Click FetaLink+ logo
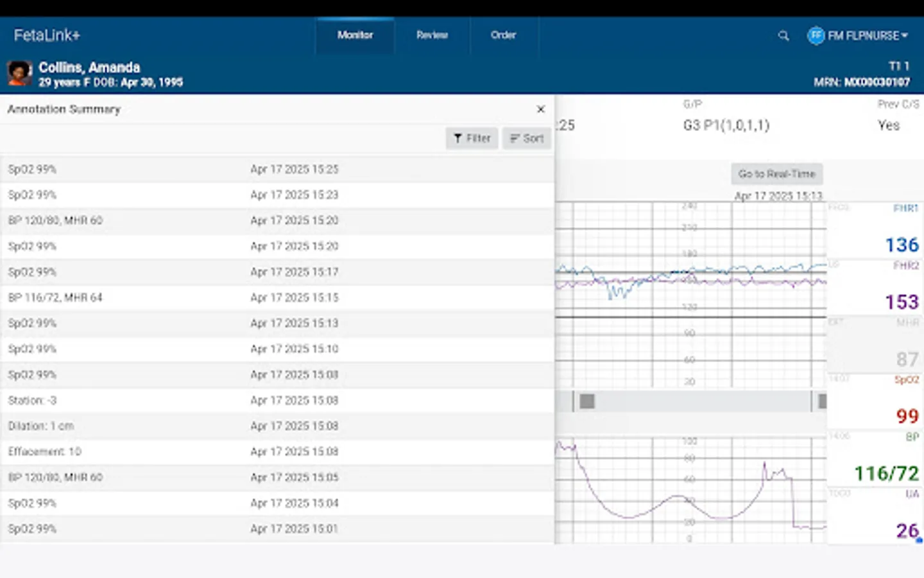This screenshot has width=924, height=578. [x=47, y=35]
